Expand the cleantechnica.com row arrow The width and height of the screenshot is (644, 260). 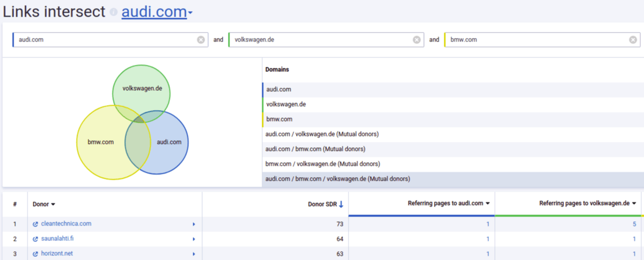pos(194,224)
